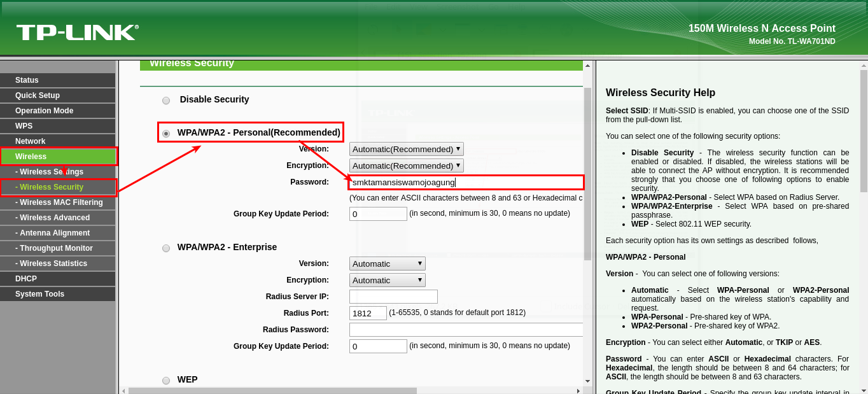Select the WPA/WPA2 - Enterprise option
This screenshot has height=394, width=868.
coord(166,248)
